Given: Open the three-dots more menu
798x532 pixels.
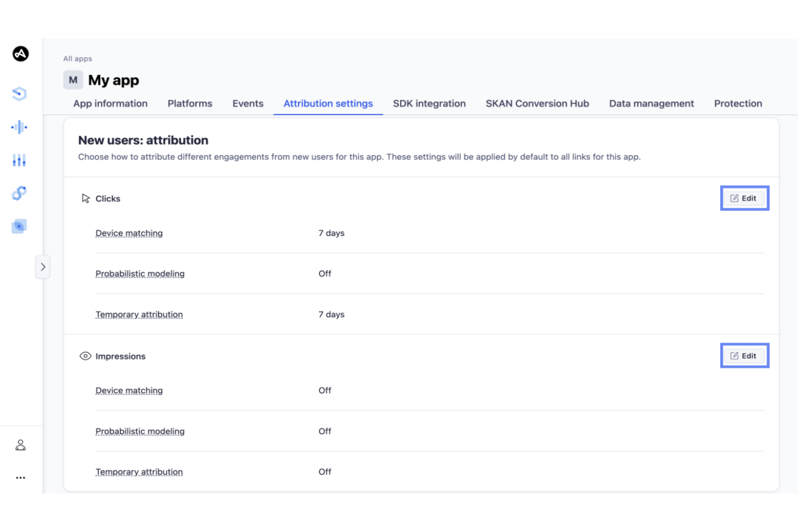Looking at the screenshot, I should pos(20,478).
